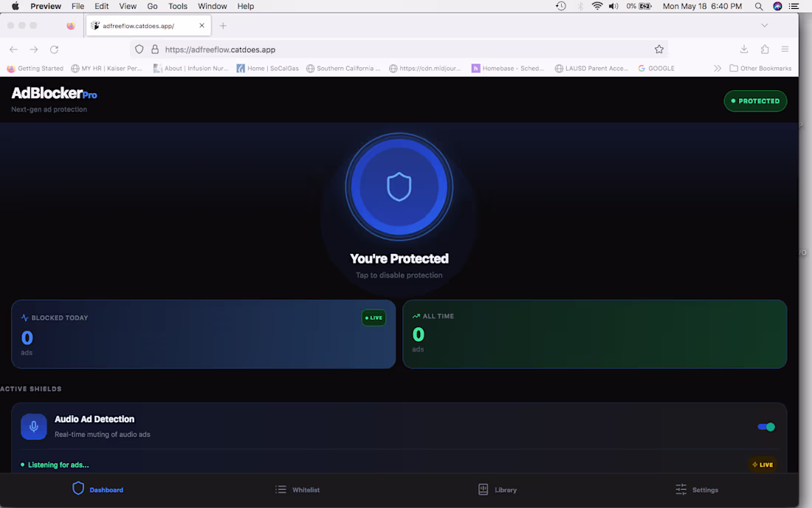Open the Library tab
812x508 pixels.
point(497,490)
